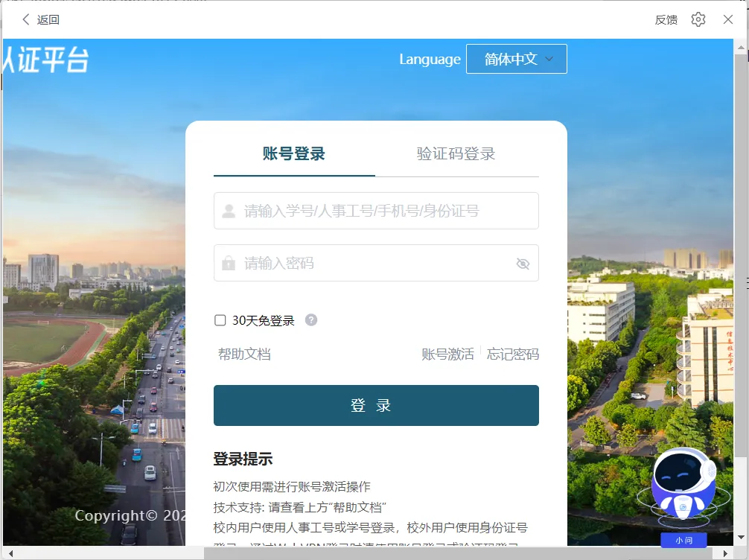Click the 忘记密码 link
749x560 pixels.
pos(512,354)
